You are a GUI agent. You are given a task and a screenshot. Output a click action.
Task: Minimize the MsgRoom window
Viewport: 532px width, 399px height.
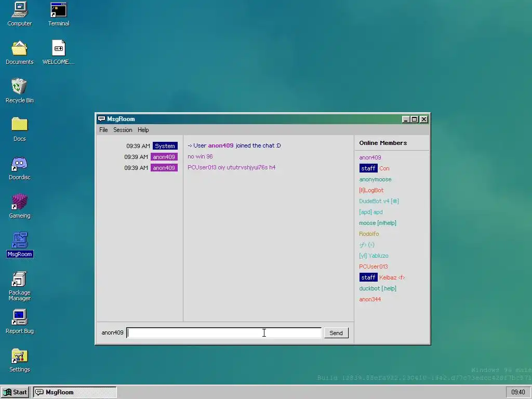pos(405,119)
